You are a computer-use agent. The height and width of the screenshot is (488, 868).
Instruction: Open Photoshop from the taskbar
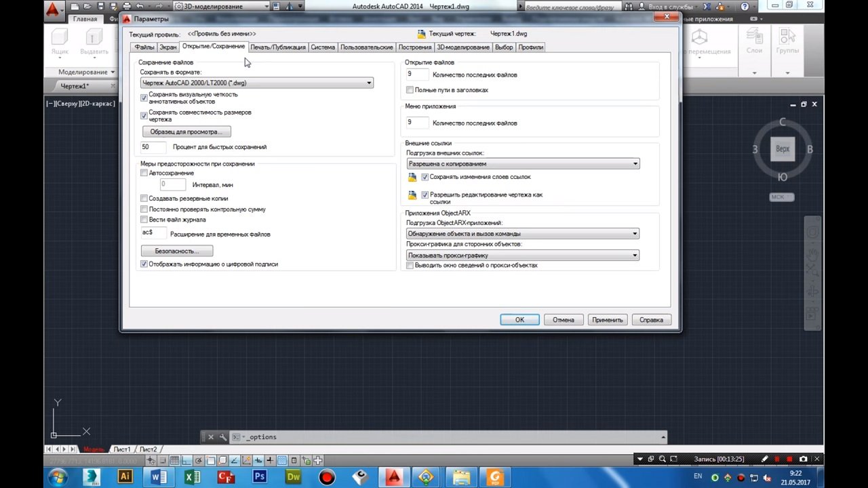point(259,477)
